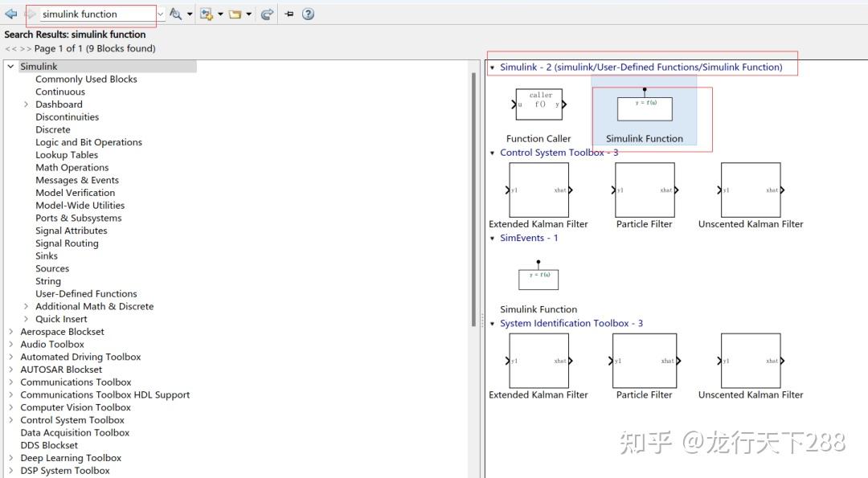Select the Simulink Function block under Simulink
The width and height of the screenshot is (868, 478).
(645, 109)
